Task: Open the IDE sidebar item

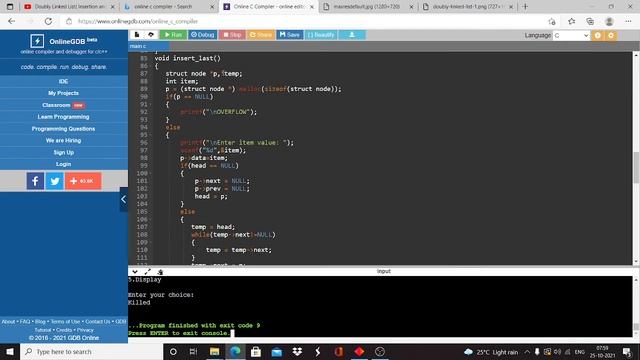Action: (x=63, y=81)
